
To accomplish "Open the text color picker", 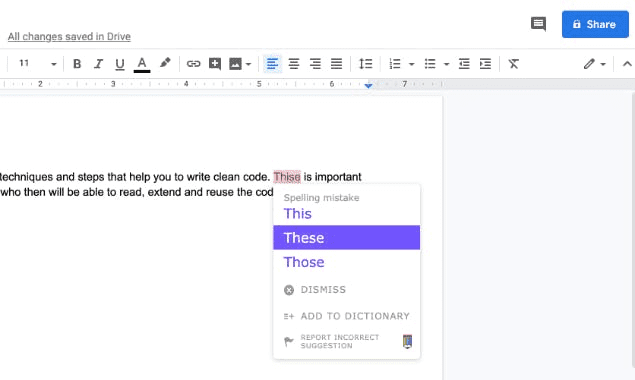I will (142, 64).
